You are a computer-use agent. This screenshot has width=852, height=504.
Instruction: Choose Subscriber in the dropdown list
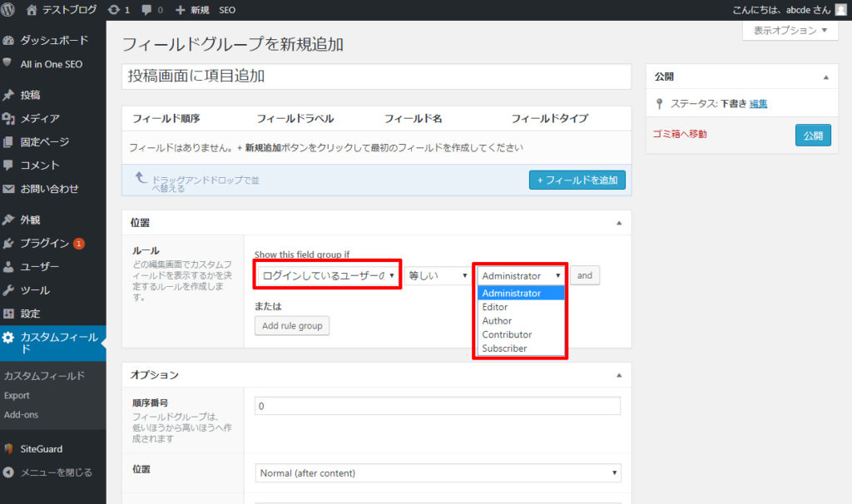click(x=504, y=348)
